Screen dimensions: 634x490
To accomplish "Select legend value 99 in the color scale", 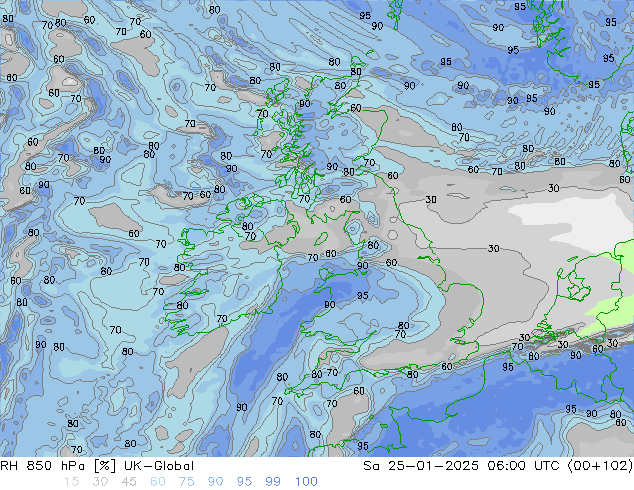I will (273, 482).
